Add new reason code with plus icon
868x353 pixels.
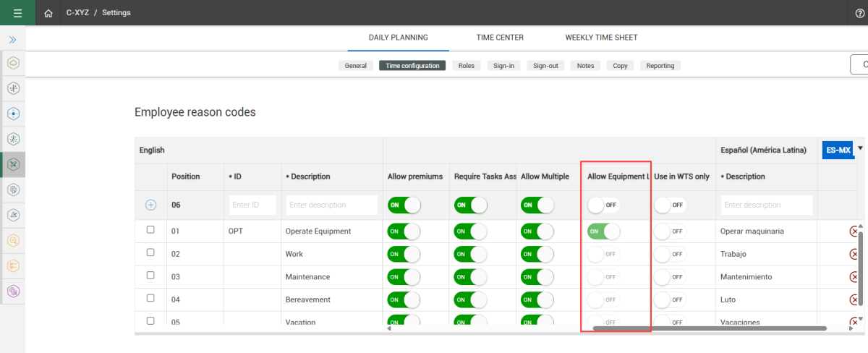[150, 205]
